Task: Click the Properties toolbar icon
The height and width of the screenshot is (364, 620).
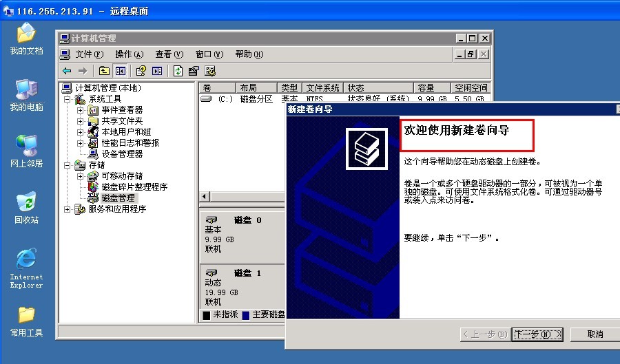Action: click(x=194, y=71)
